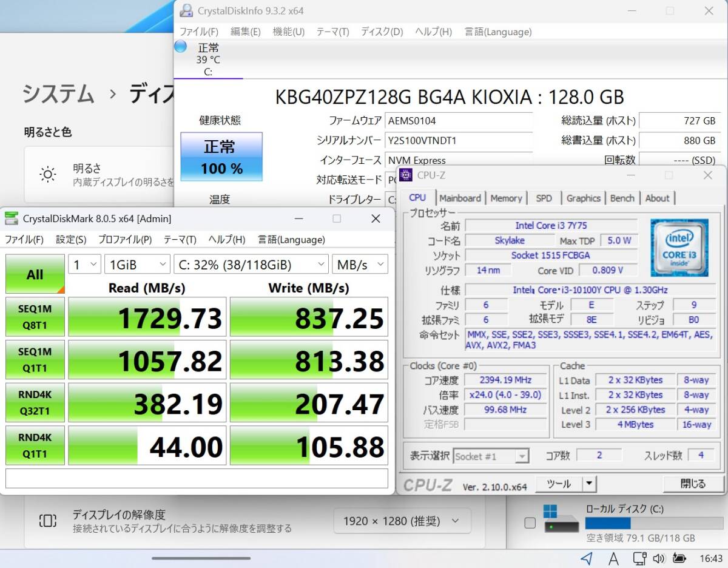Image resolution: width=728 pixels, height=568 pixels.
Task: Click the volume speaker icon in system tray
Action: [x=659, y=558]
